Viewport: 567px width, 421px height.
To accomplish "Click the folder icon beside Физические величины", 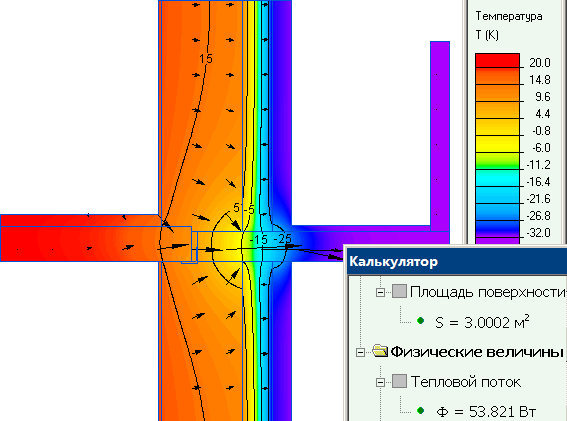I will (x=380, y=351).
